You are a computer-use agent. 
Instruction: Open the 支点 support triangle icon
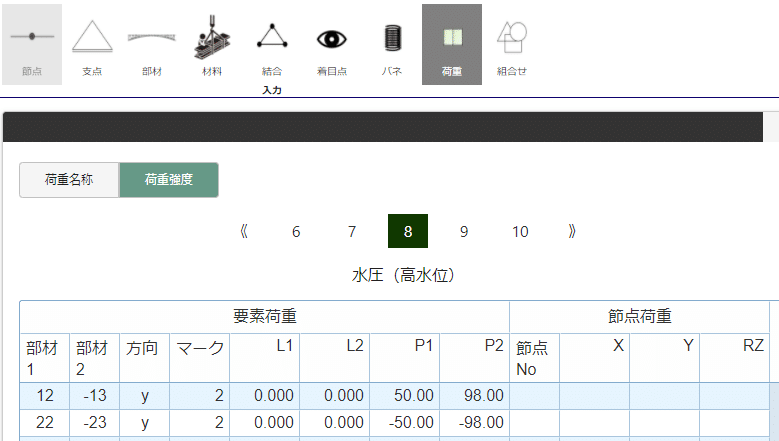[x=92, y=45]
